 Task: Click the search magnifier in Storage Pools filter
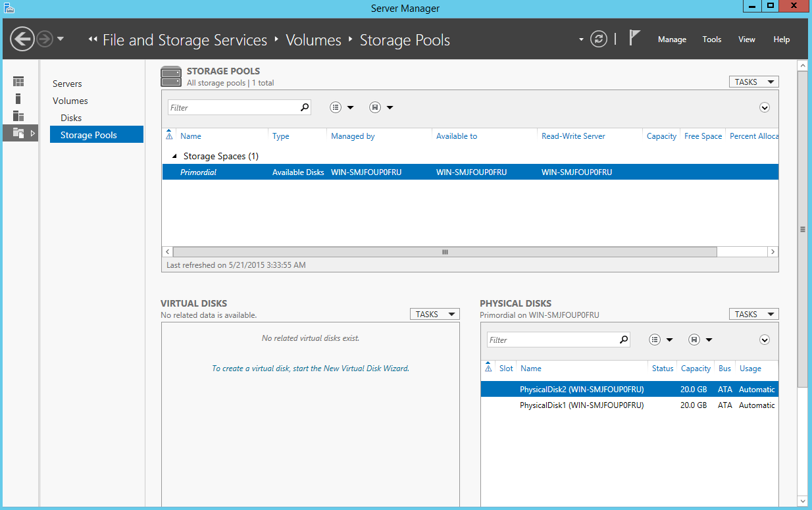pos(305,107)
